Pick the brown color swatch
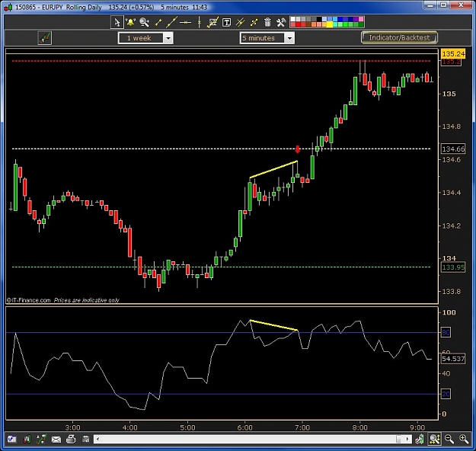The width and height of the screenshot is (476, 451). [x=308, y=24]
